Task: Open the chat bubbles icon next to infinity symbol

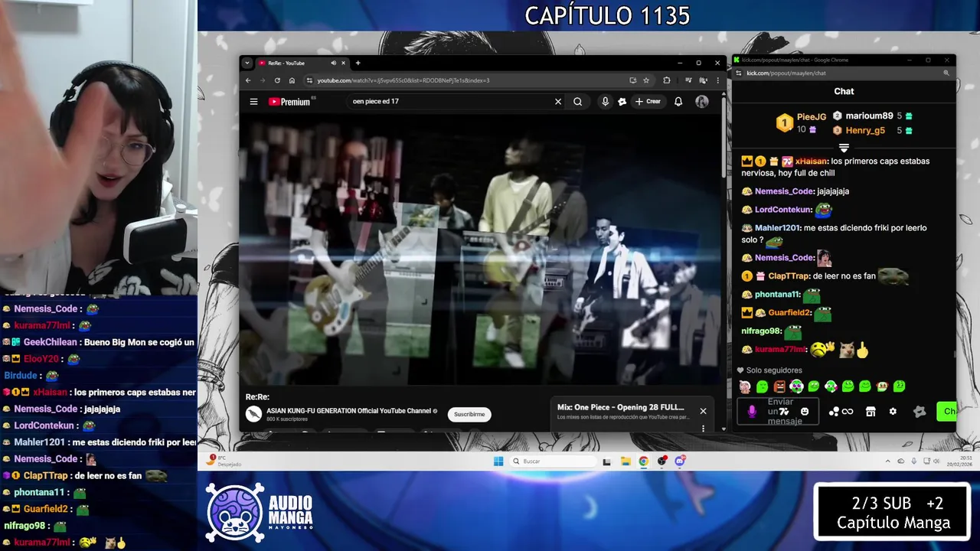Action: 835,412
